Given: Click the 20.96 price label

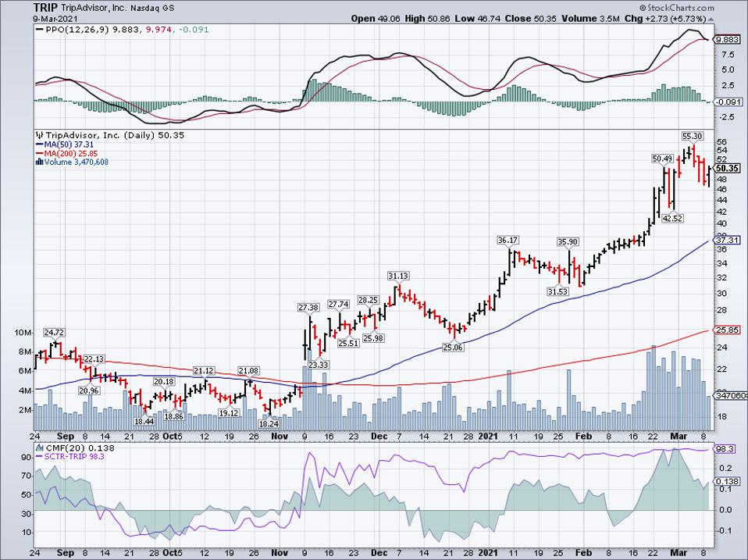Looking at the screenshot, I should point(89,391).
